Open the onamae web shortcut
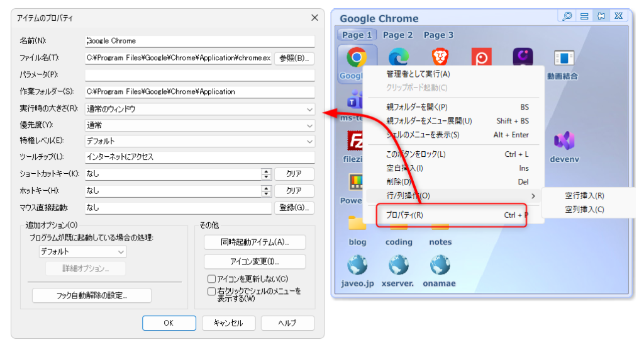The image size is (644, 347). coord(440,265)
